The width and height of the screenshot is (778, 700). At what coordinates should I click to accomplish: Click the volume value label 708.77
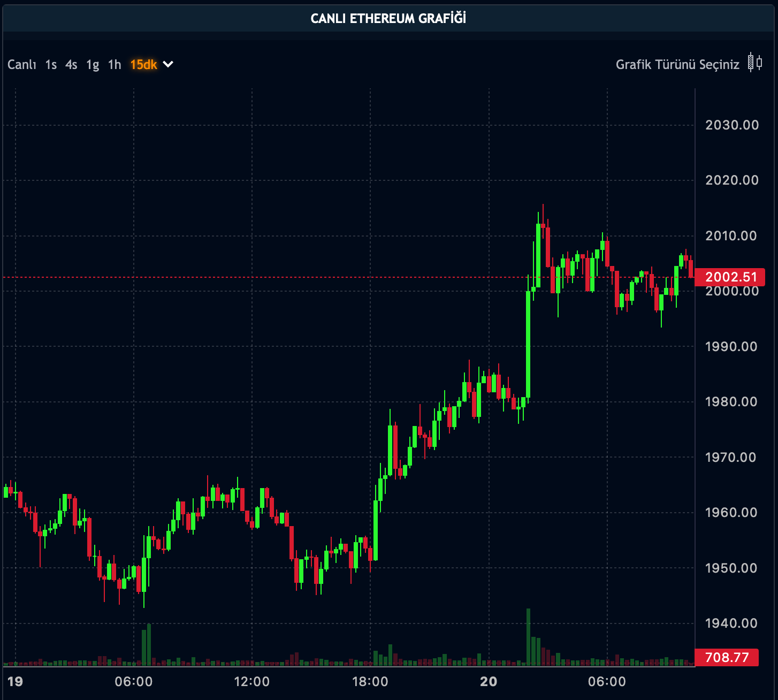point(726,657)
